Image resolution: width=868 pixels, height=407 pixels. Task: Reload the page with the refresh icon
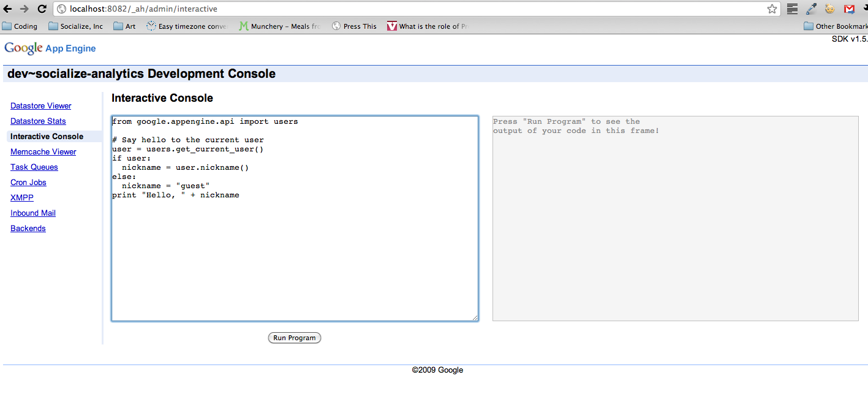point(42,9)
